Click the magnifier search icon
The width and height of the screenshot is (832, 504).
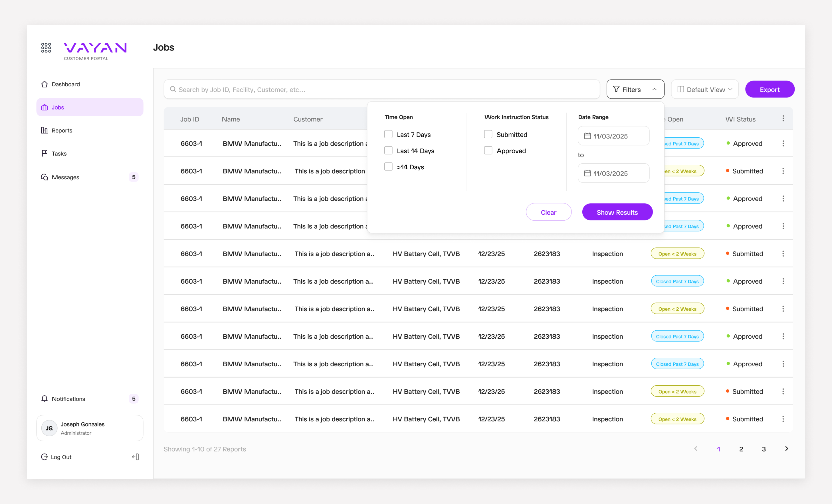[x=173, y=90]
